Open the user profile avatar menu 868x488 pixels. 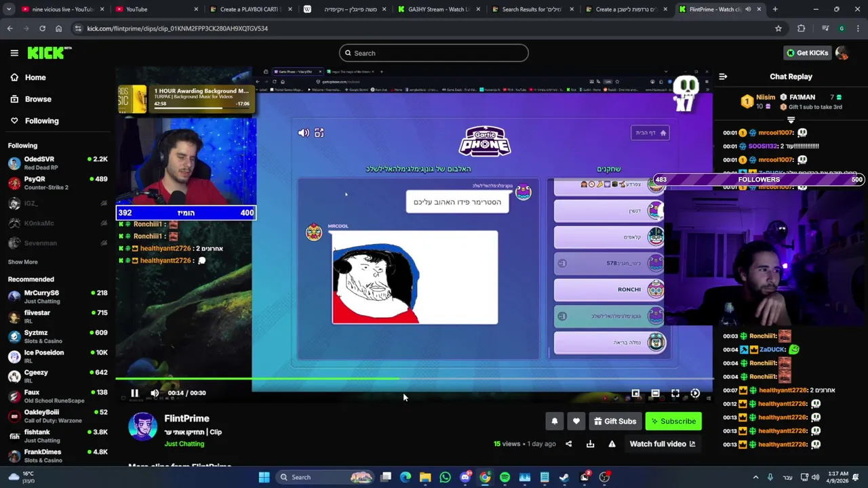pos(842,53)
